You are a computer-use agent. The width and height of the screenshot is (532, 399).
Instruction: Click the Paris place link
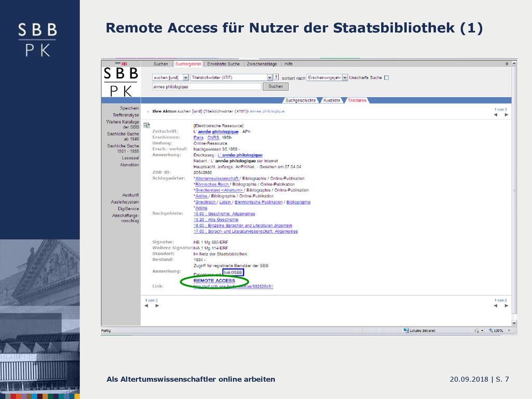pyautogui.click(x=198, y=137)
